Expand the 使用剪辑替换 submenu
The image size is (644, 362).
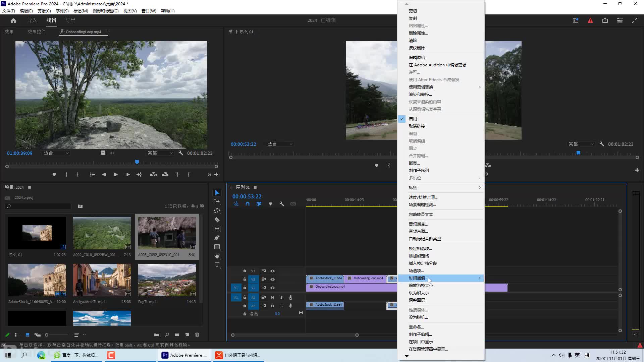[441, 87]
